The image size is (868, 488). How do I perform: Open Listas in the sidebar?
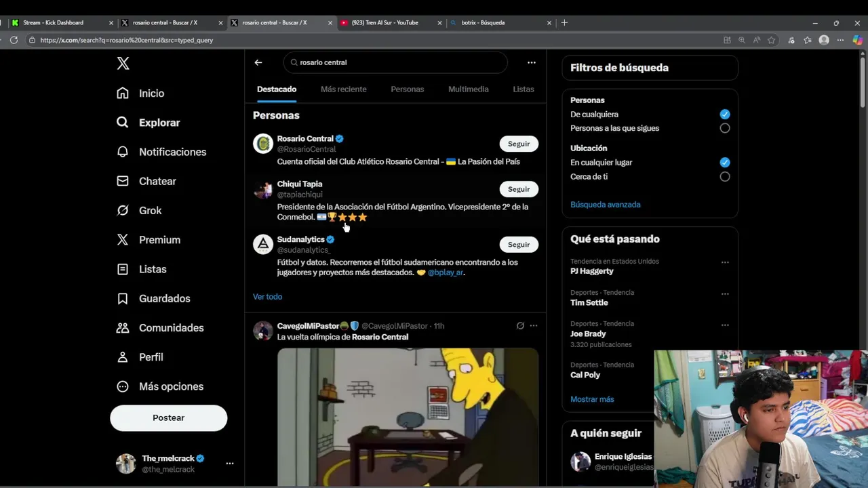point(141,269)
